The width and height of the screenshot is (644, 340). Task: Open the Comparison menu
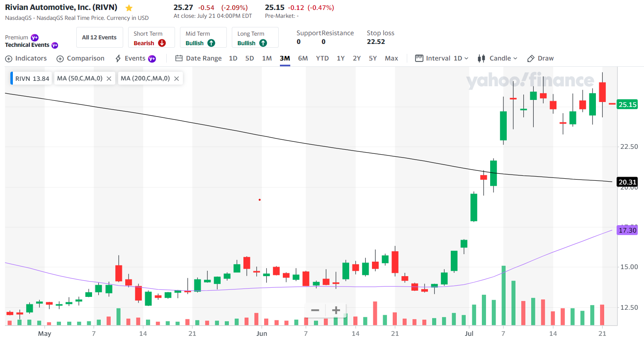pyautogui.click(x=80, y=58)
